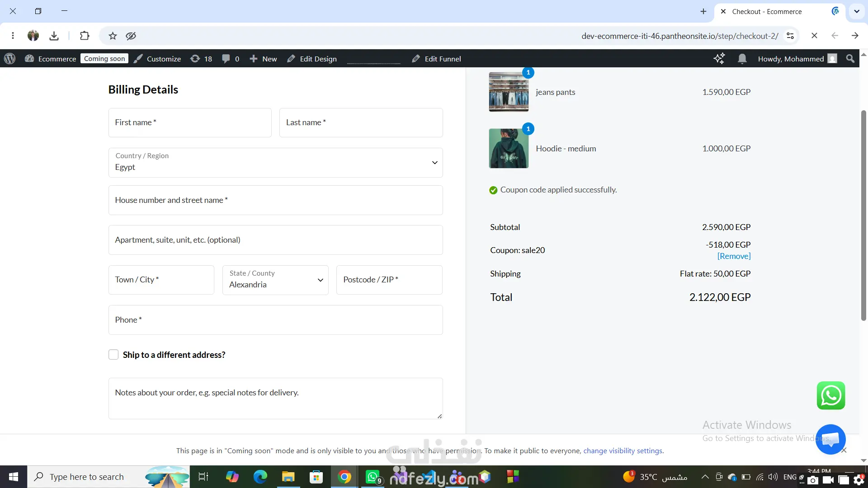The image size is (868, 488).
Task: Stop loading the page with the X icon
Action: click(814, 36)
